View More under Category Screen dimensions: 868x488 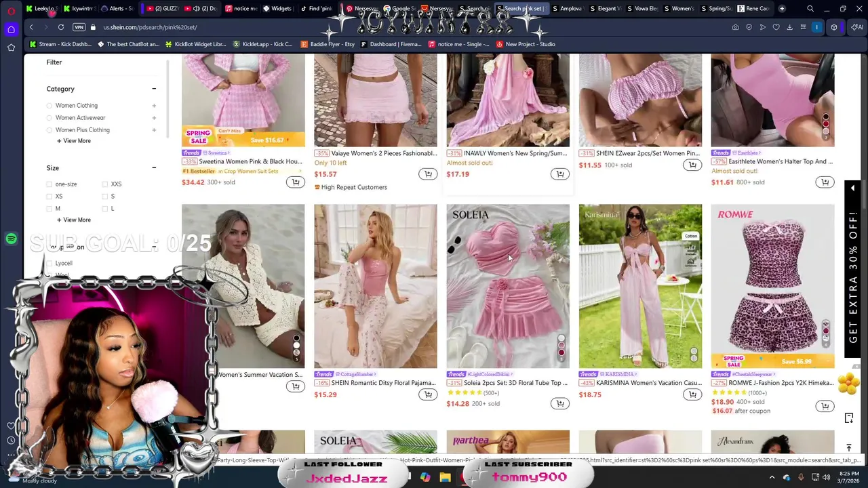click(74, 141)
